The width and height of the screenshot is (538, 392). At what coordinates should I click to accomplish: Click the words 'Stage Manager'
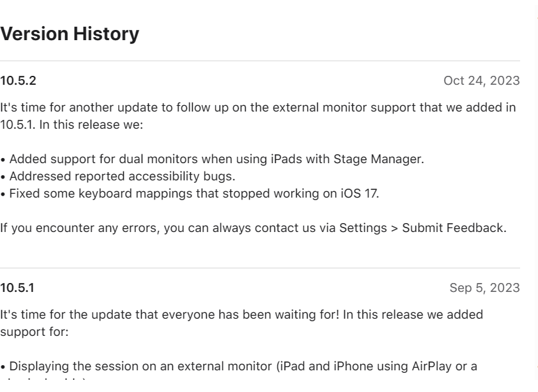point(378,159)
